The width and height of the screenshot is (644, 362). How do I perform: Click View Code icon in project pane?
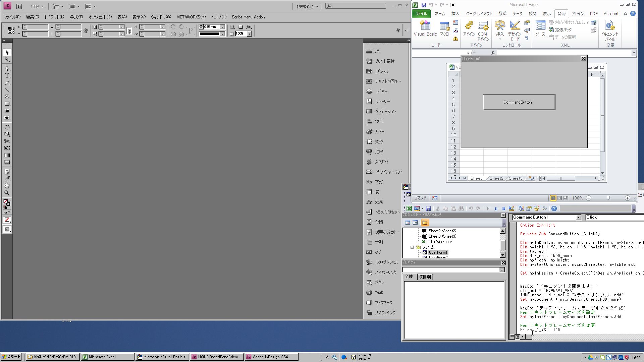click(408, 223)
